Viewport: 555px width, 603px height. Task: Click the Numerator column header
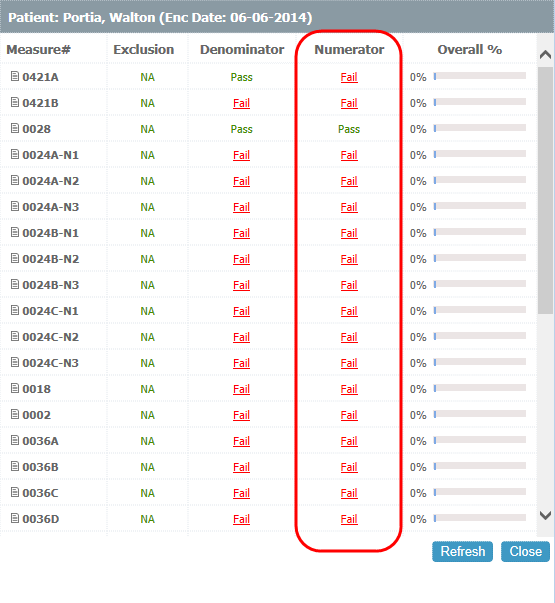pyautogui.click(x=349, y=50)
